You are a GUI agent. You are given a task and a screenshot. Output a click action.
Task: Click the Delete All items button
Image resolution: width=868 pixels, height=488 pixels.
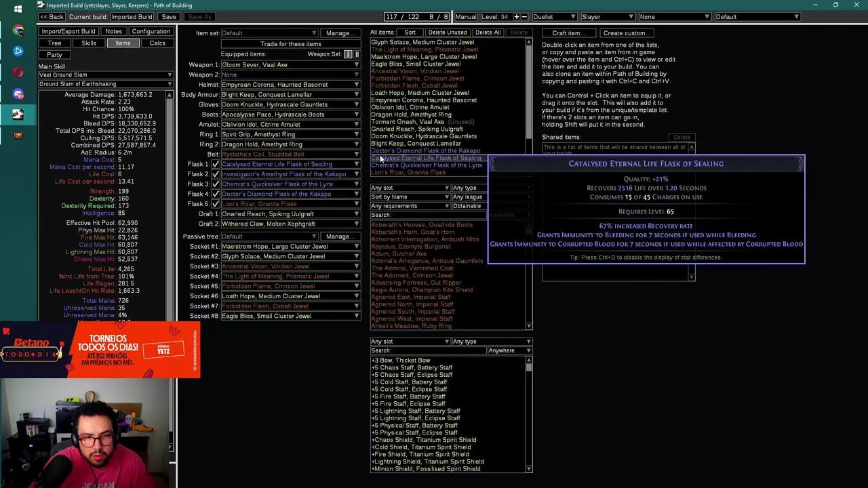tap(488, 33)
